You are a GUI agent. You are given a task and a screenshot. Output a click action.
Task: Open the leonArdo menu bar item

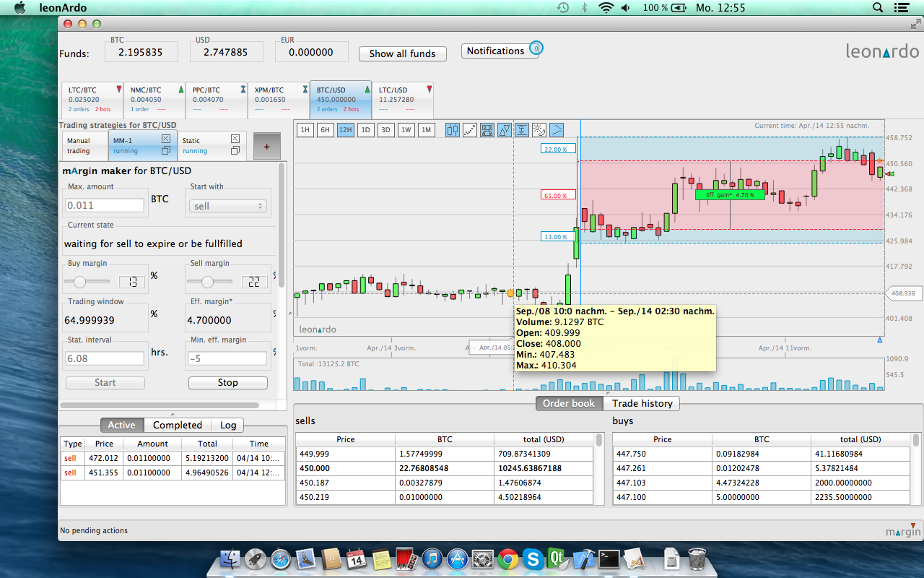click(x=63, y=8)
